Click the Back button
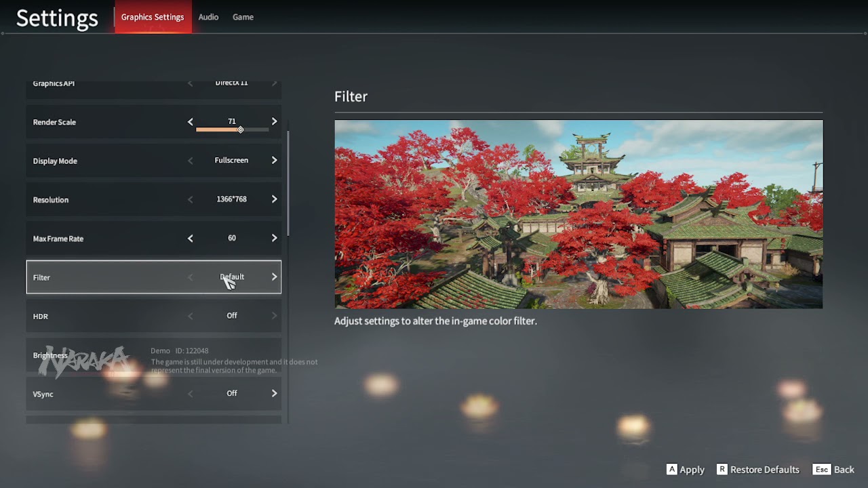 point(834,469)
